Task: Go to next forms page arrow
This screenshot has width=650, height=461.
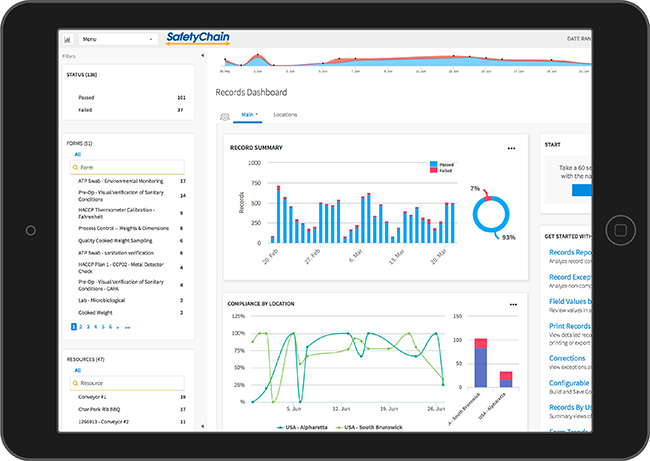Action: tap(118, 328)
